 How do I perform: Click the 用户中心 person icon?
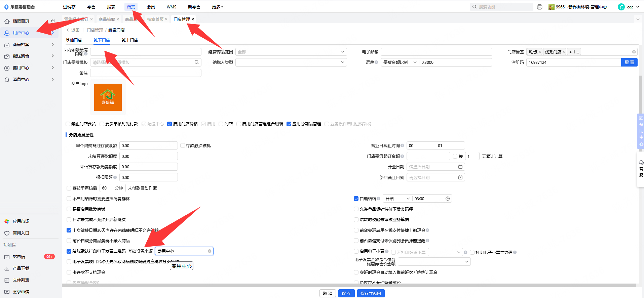(7, 33)
